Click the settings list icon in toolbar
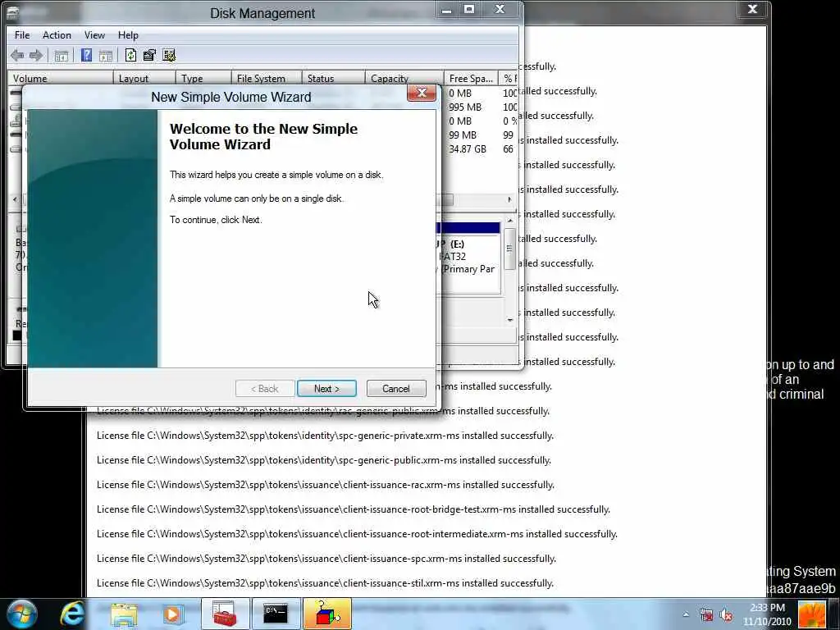The height and width of the screenshot is (630, 840). [169, 55]
